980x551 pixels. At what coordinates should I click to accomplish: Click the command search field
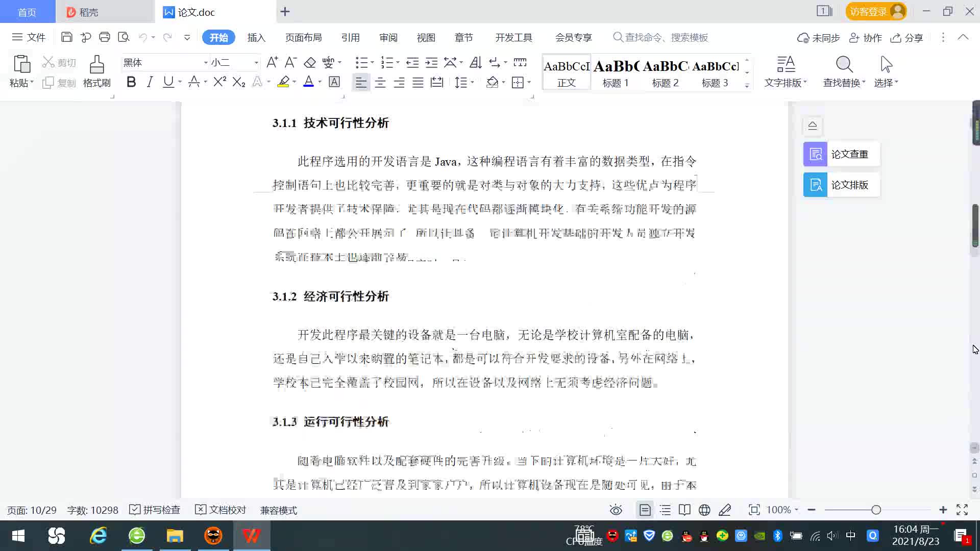coord(661,38)
